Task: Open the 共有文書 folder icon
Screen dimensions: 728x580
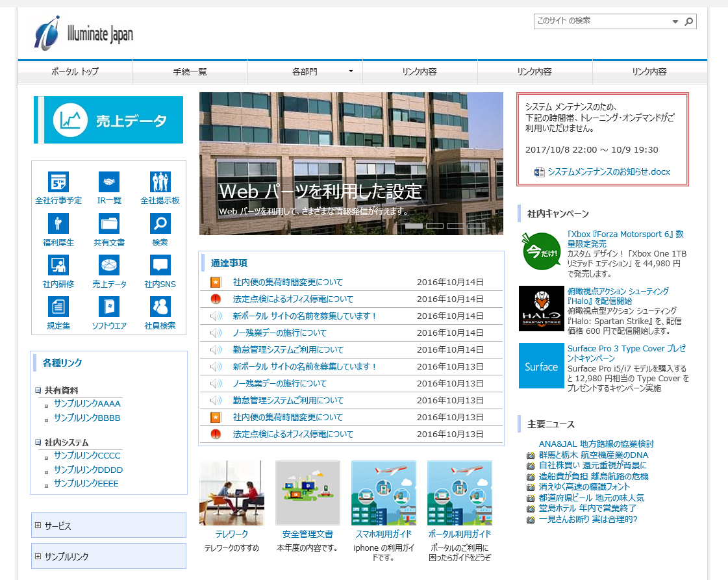Action: pyautogui.click(x=109, y=223)
